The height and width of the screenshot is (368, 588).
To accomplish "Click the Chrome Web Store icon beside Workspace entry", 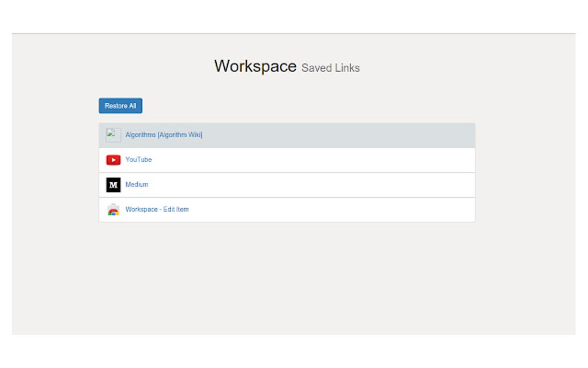I will (x=114, y=209).
